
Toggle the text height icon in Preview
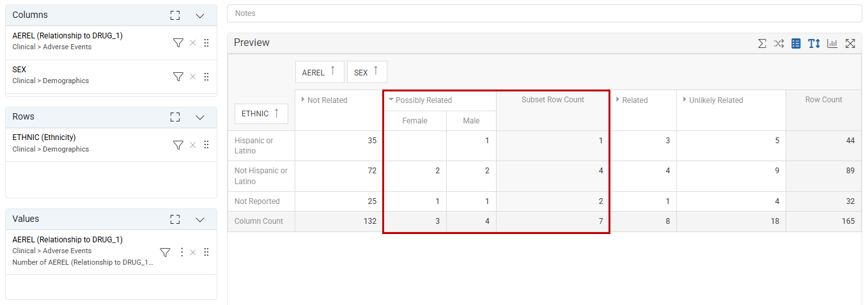814,43
